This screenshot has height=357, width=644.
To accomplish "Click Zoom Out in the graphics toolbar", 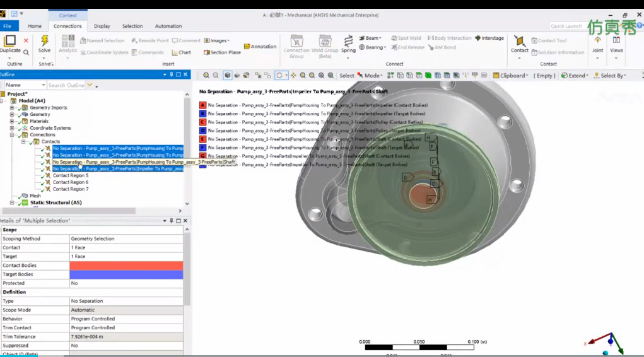I will 216,76.
